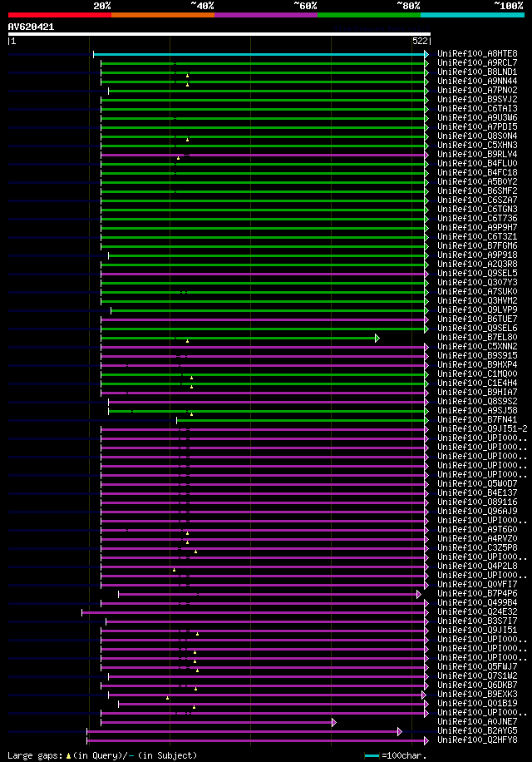Click the purple ~60% identity legend segment
Viewport: 532px width, 762px height.
coord(266,15)
